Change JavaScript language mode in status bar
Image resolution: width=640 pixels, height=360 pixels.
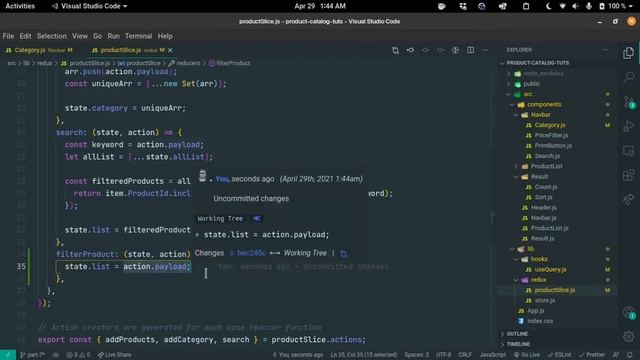coord(493,355)
